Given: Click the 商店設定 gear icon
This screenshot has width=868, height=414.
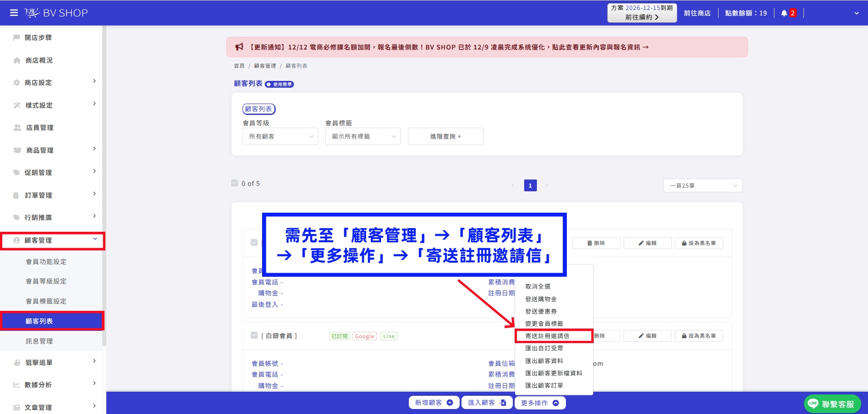Looking at the screenshot, I should [17, 83].
